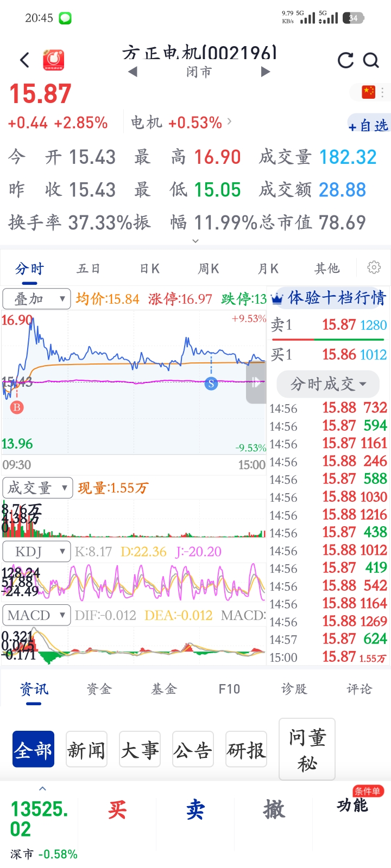Select the 其他 chart tab
This screenshot has width=391, height=868.
click(x=327, y=269)
